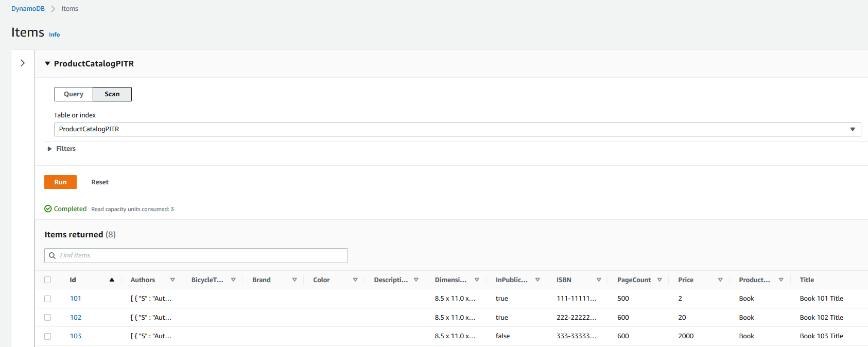
Task: Tick the select-all items checkbox
Action: pos(48,280)
